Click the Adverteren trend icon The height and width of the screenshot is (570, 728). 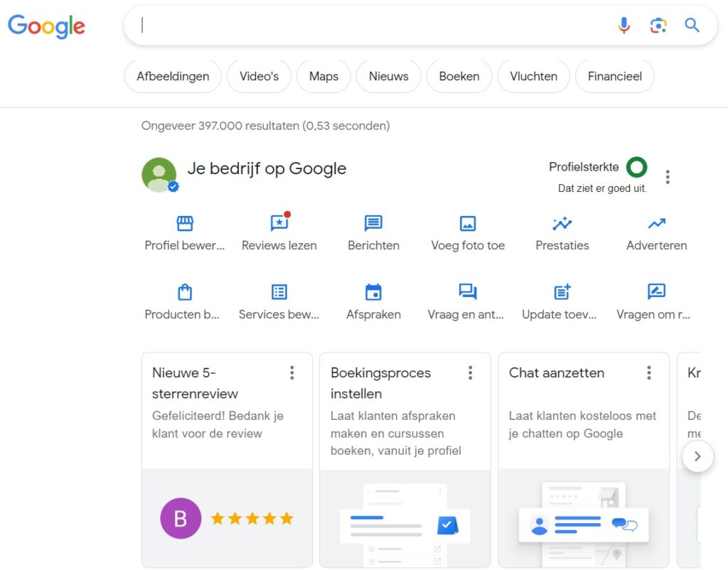(656, 224)
